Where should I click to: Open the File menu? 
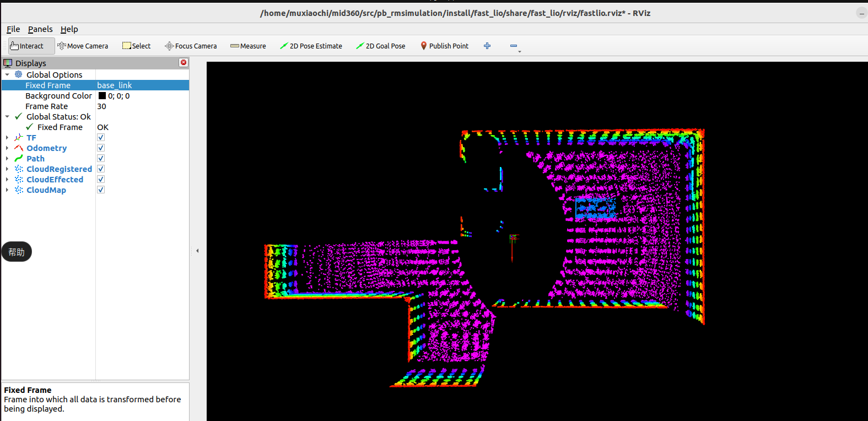coord(13,29)
